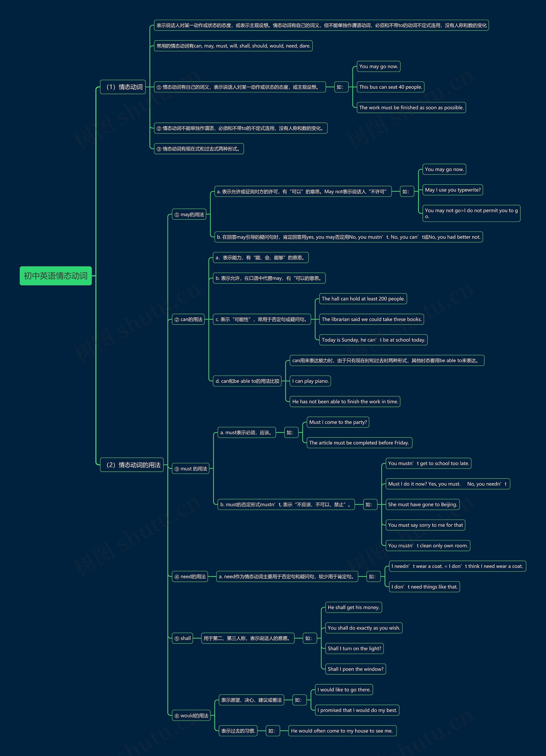Select 'Shall I poen the window?' node
The image size is (546, 756).
click(356, 669)
